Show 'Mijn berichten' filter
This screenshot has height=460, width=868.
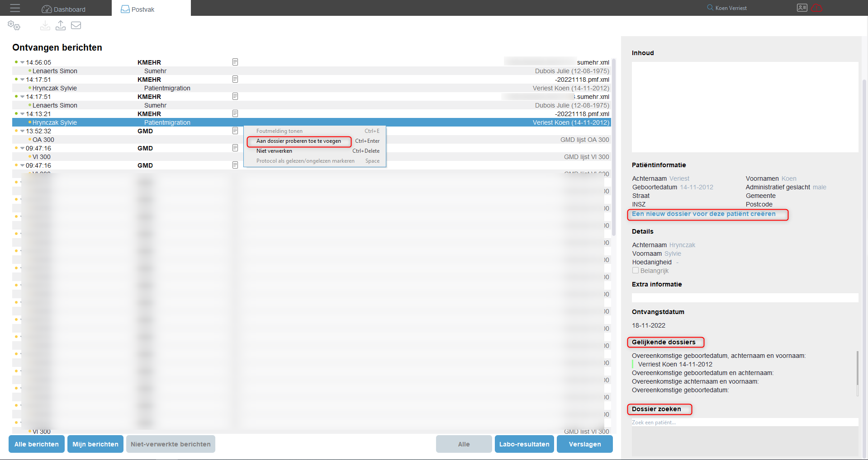(95, 444)
